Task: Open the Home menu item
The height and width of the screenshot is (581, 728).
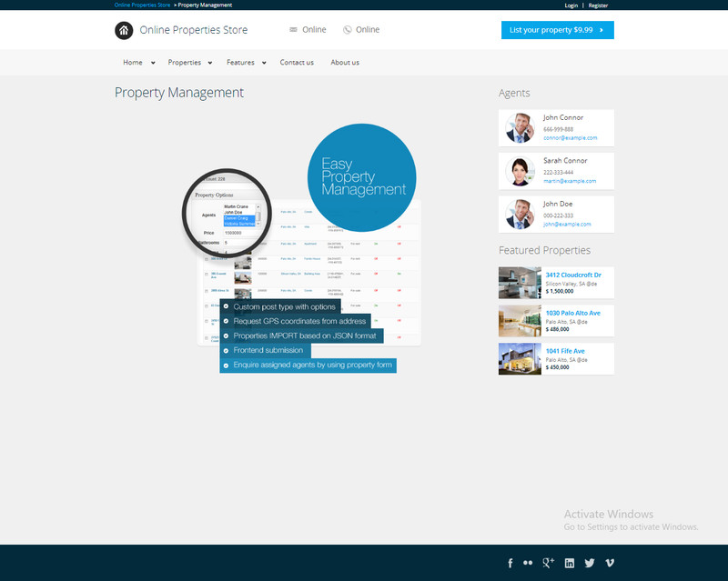Action: point(132,62)
